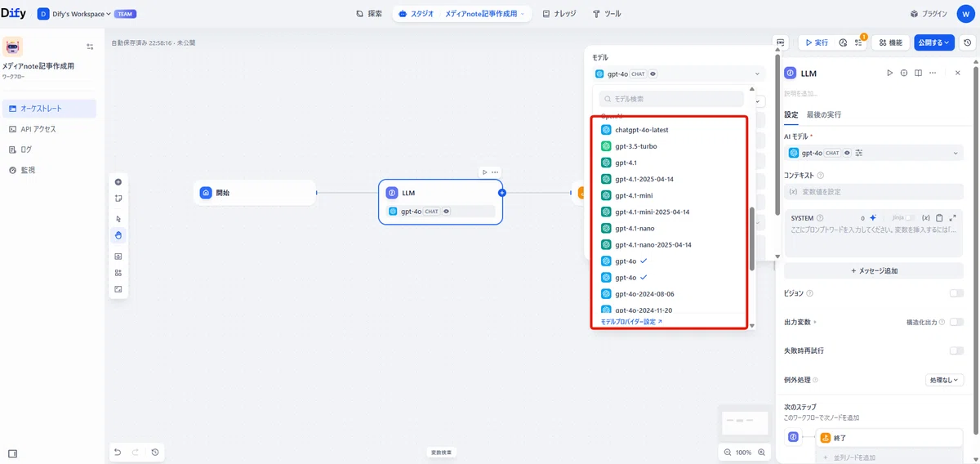Click the メッセージ追加 button
Image resolution: width=980 pixels, height=464 pixels.
pyautogui.click(x=874, y=270)
